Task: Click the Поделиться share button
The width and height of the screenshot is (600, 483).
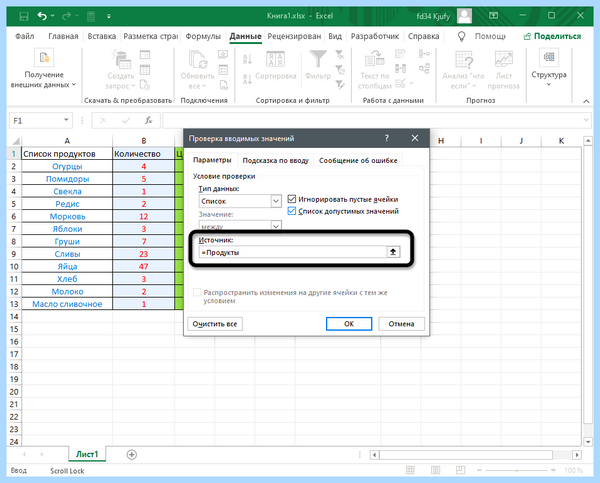Action: [x=552, y=36]
